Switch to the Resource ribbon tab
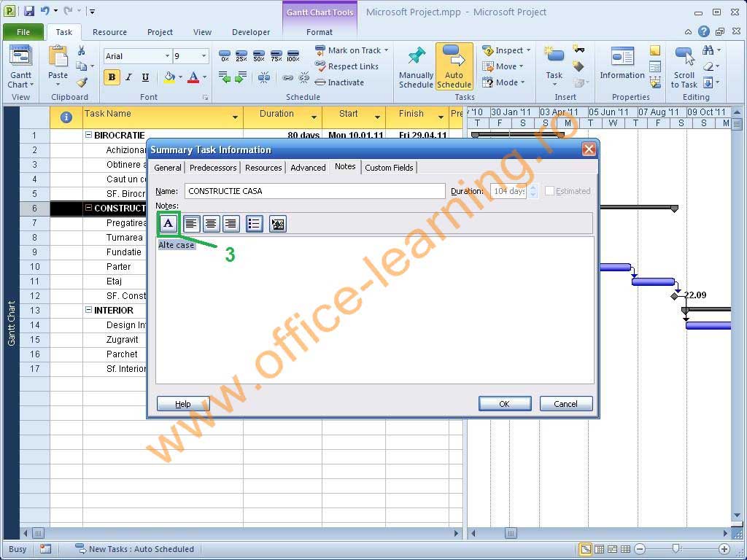This screenshot has width=747, height=560. coord(109,32)
